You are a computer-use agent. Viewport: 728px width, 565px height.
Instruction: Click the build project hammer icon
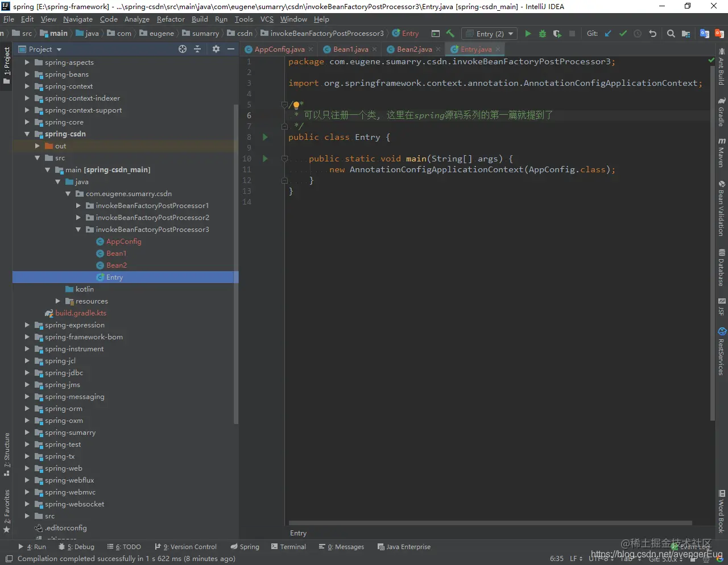450,34
